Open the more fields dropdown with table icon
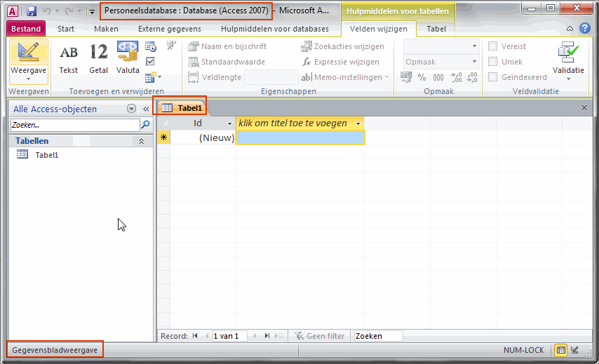The width and height of the screenshot is (599, 364). point(153,77)
